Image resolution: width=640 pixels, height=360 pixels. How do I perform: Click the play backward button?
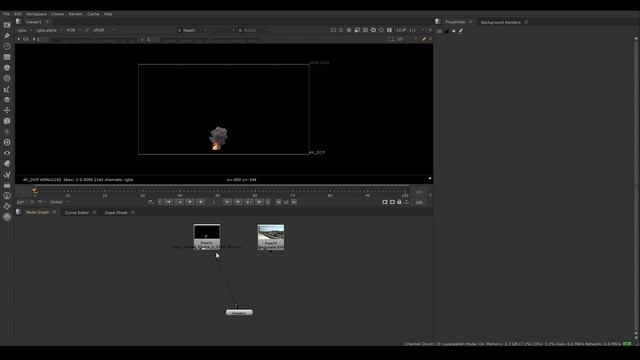(x=200, y=202)
